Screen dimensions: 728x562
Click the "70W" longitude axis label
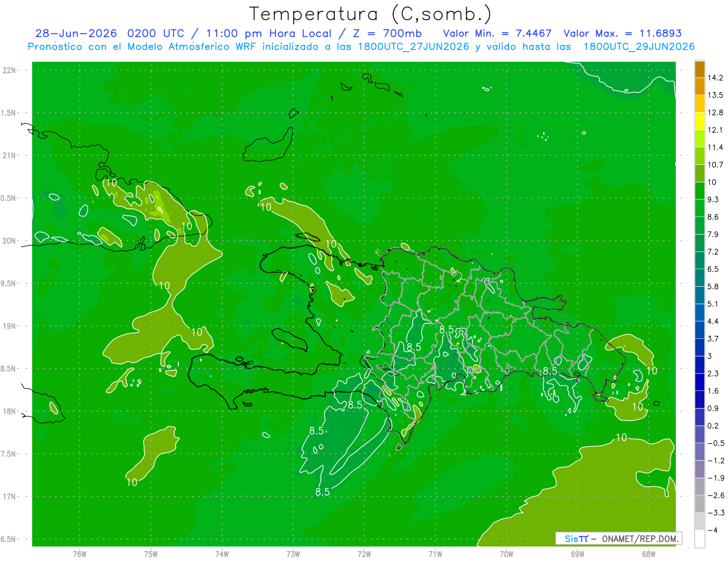pos(507,554)
